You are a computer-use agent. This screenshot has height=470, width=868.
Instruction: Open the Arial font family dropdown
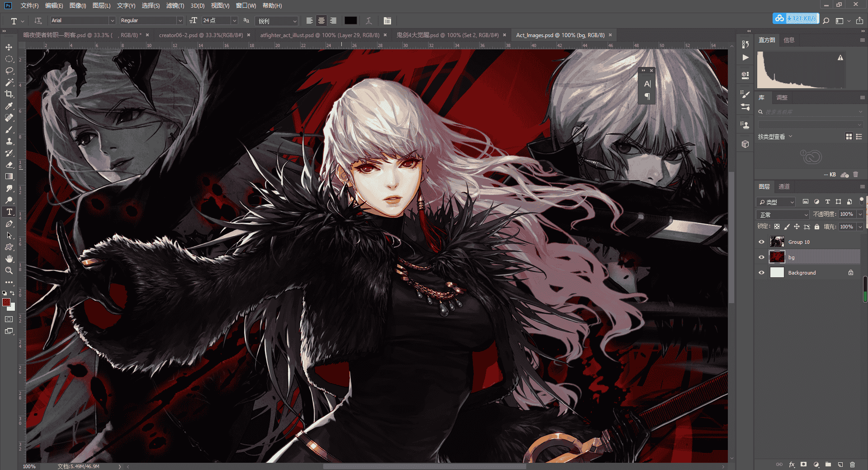pos(112,20)
